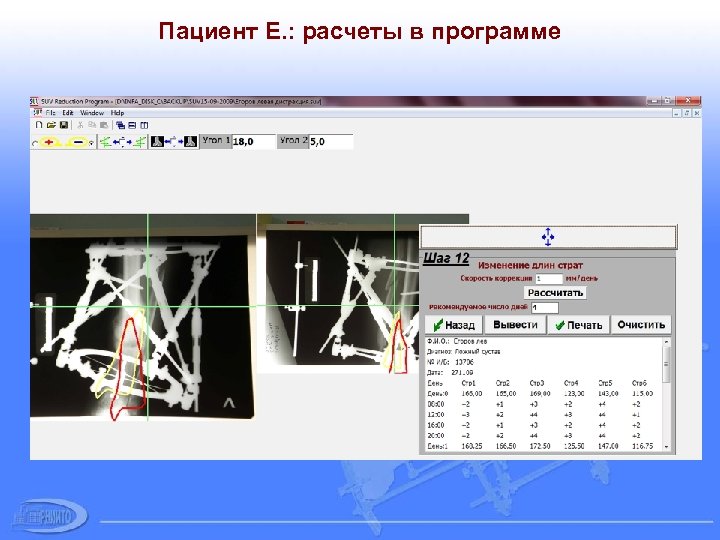Click the results list scrollbar thumb
The width and height of the screenshot is (720, 540).
pos(667,364)
